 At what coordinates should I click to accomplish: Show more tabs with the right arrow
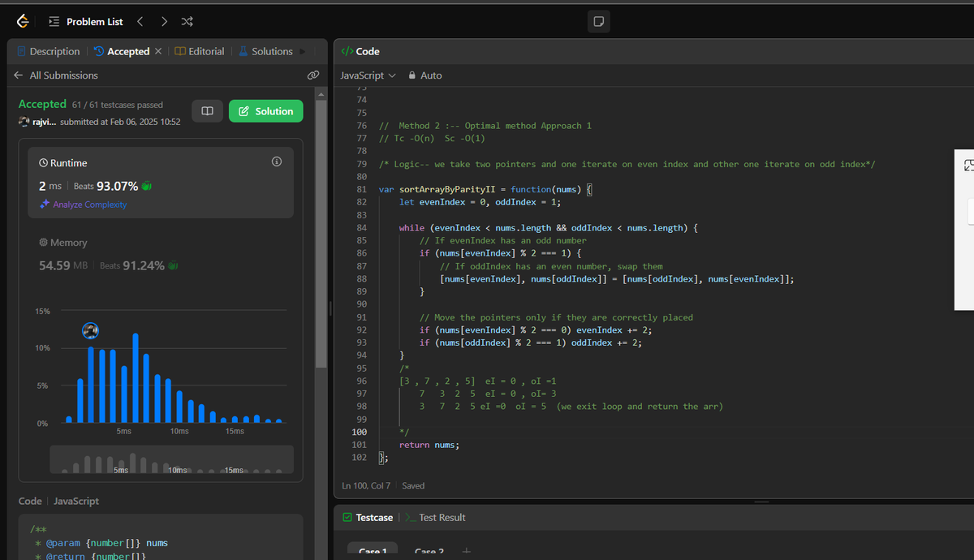pyautogui.click(x=304, y=51)
